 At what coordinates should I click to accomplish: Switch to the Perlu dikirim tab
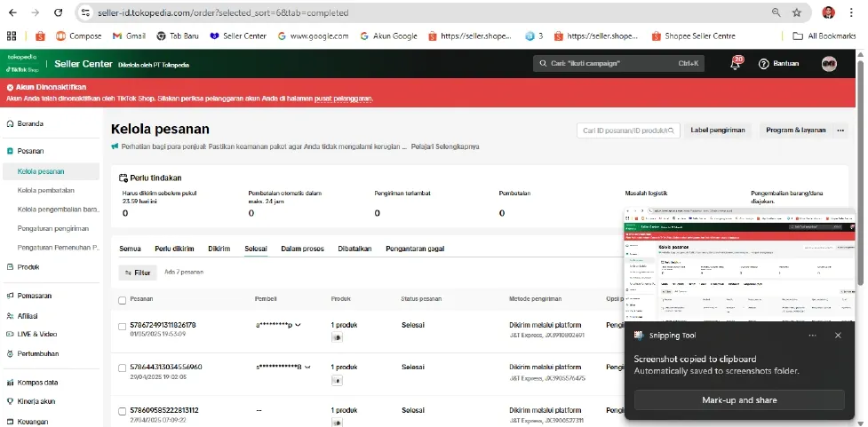pyautogui.click(x=174, y=249)
